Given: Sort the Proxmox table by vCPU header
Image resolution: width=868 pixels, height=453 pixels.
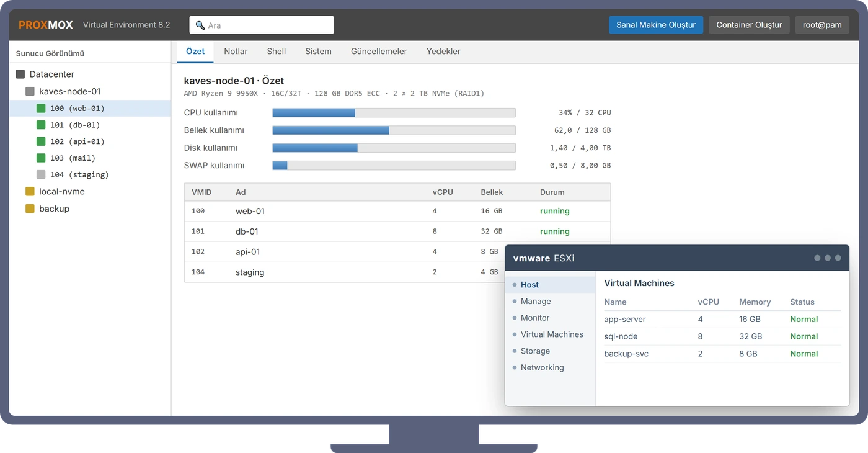Looking at the screenshot, I should pos(443,192).
